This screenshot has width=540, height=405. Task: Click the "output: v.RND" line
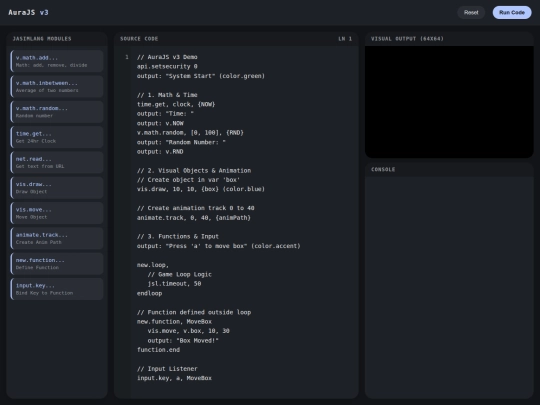160,152
